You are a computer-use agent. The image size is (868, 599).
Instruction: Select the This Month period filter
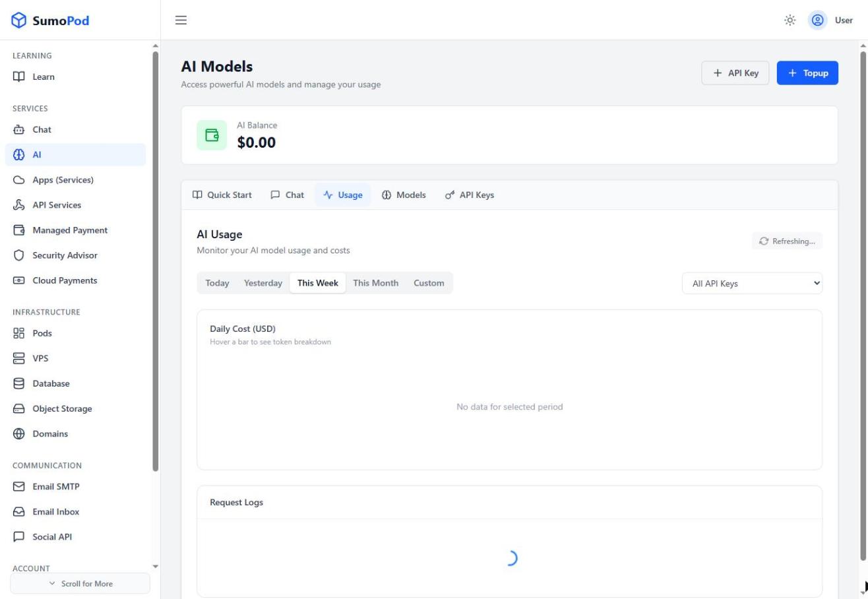coord(376,283)
